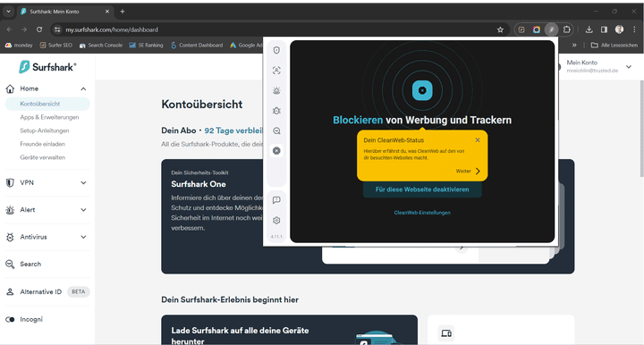Image resolution: width=644 pixels, height=345 pixels.
Task: Open the Search magnifier icon in extension sidebar
Action: (x=276, y=130)
